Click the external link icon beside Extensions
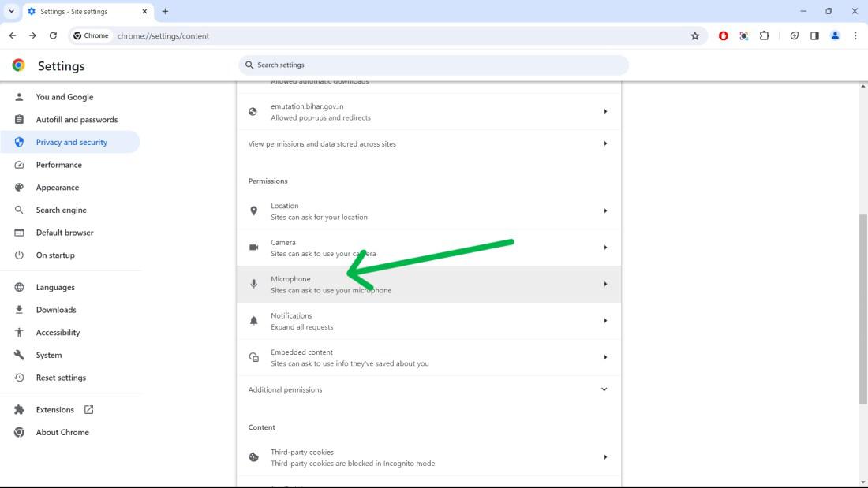Image resolution: width=868 pixels, height=488 pixels. click(x=88, y=409)
